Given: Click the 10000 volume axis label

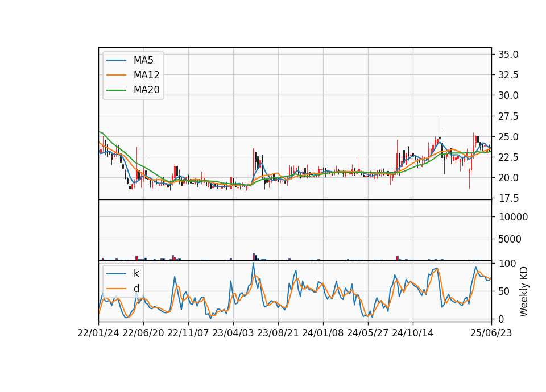Looking at the screenshot, I should [513, 217].
